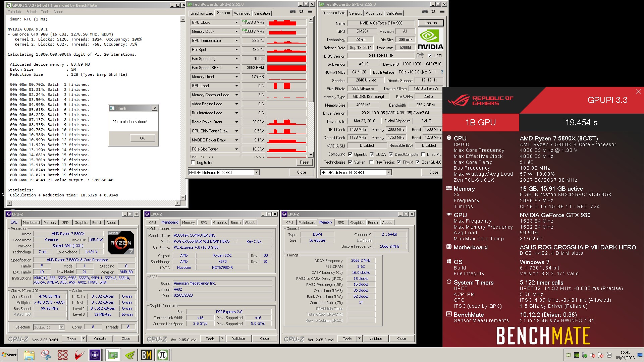
Task: Toggle the Ray Tracing checkbox
Action: coord(371,162)
